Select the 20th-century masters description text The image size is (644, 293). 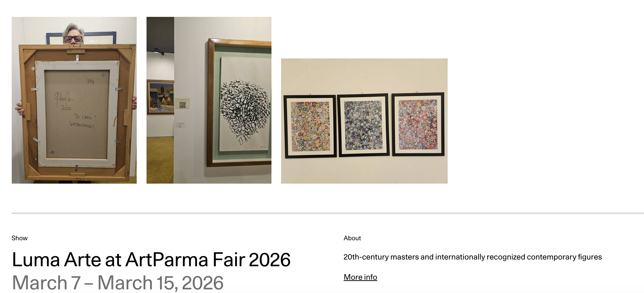coord(472,257)
